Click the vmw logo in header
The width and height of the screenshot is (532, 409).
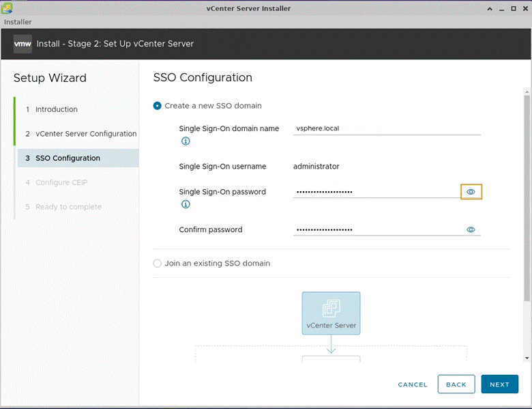(23, 44)
